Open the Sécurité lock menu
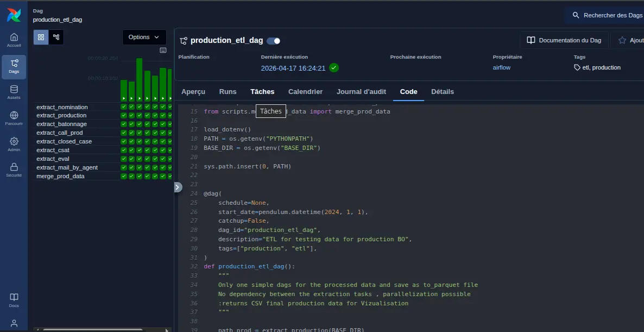 coord(14,170)
